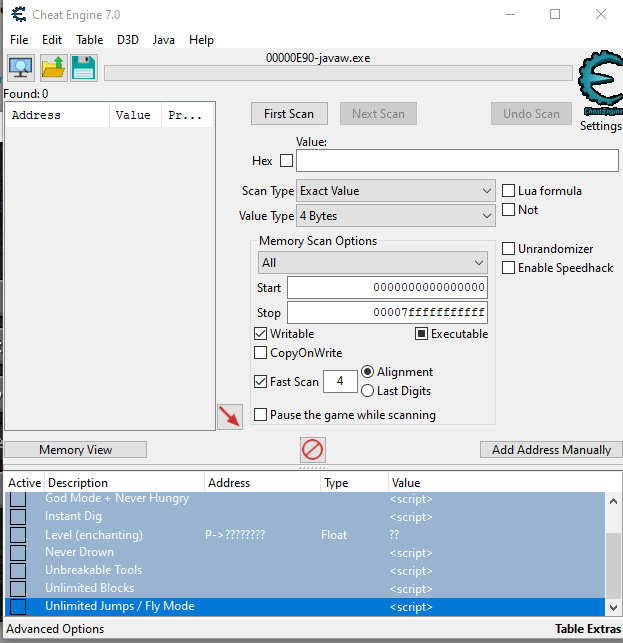Viewport: 623px width, 643px height.
Task: Activate the Instant Dig script box
Action: coord(18,516)
